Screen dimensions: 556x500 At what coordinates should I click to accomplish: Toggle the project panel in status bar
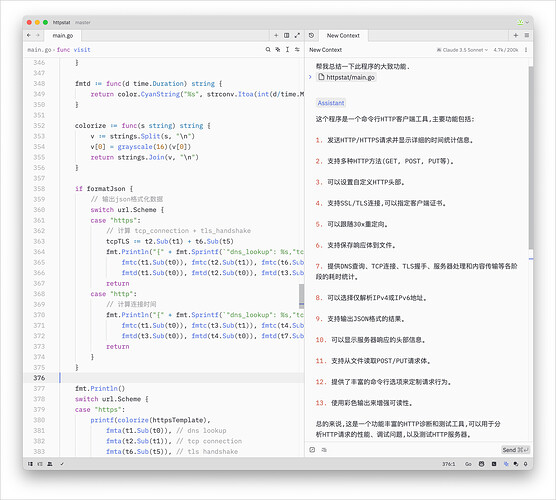point(30,464)
